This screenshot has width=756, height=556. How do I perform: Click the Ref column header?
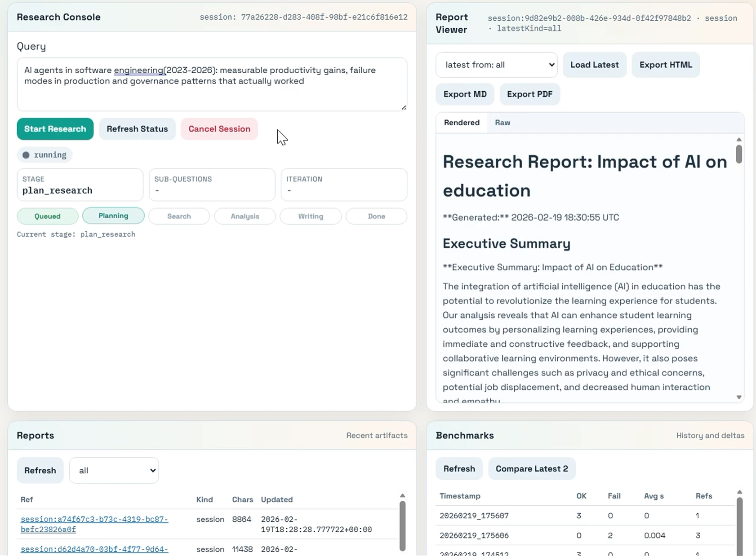(x=27, y=499)
